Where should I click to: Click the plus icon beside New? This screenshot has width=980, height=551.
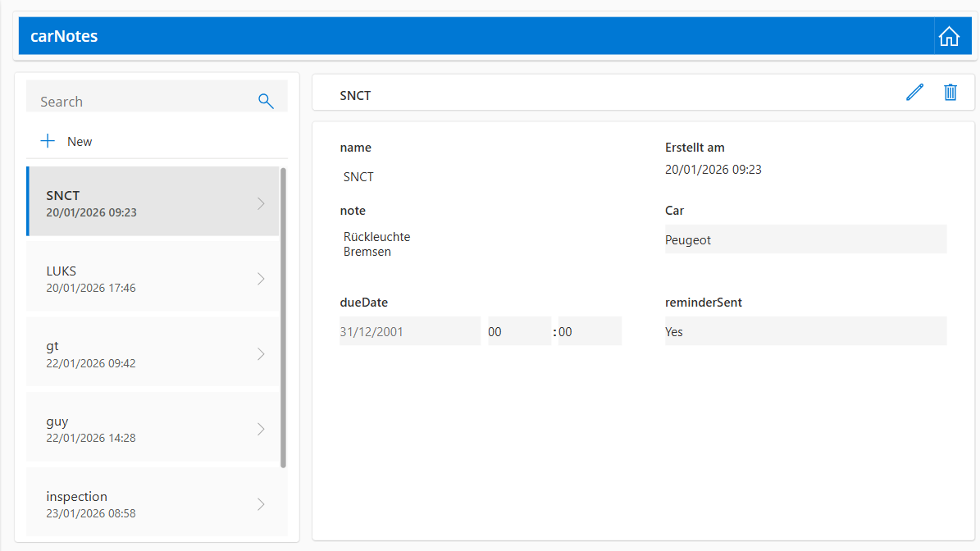click(48, 141)
